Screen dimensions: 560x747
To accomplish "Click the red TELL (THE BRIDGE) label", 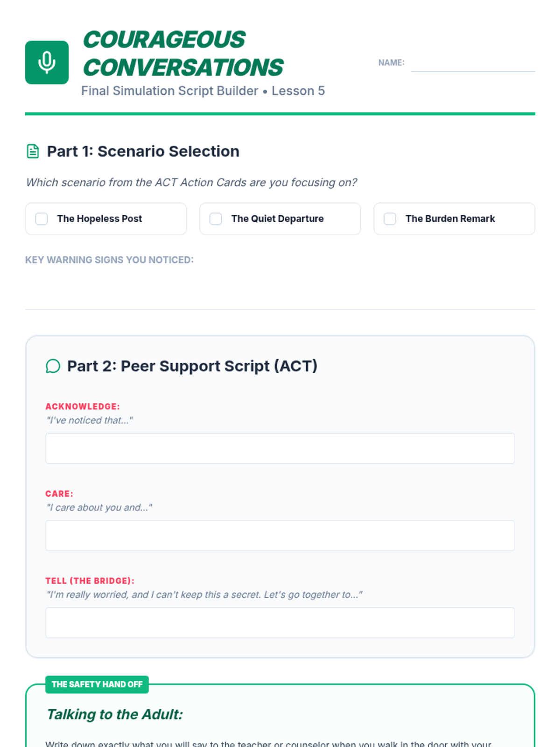I will click(x=90, y=581).
